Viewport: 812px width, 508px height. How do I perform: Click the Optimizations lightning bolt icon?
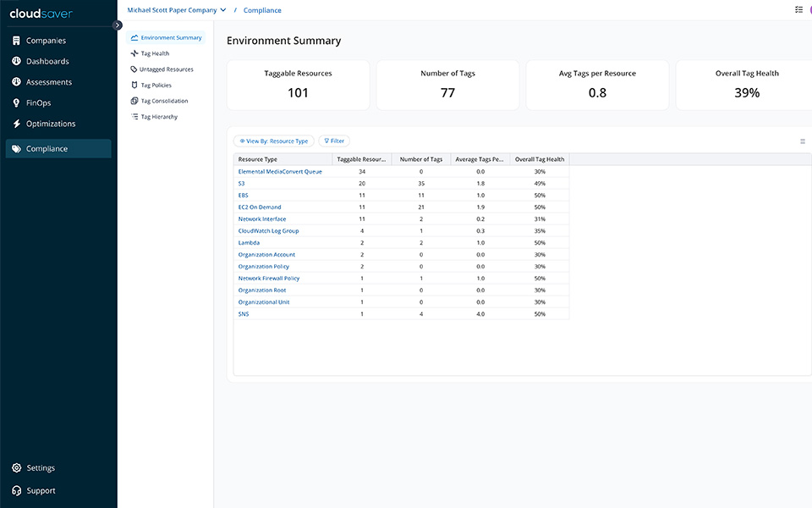point(17,124)
